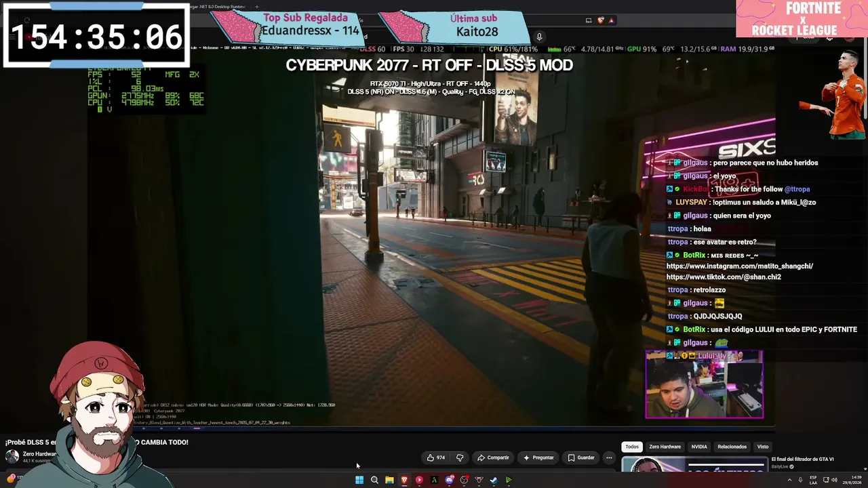The width and height of the screenshot is (868, 488).
Task: Open the green arrow app in taskbar
Action: (x=509, y=480)
